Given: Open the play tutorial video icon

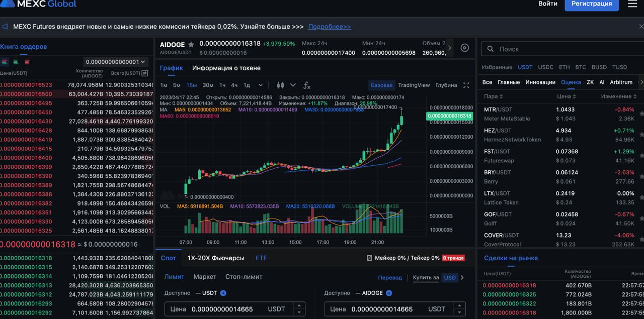Looking at the screenshot, I should [x=465, y=48].
